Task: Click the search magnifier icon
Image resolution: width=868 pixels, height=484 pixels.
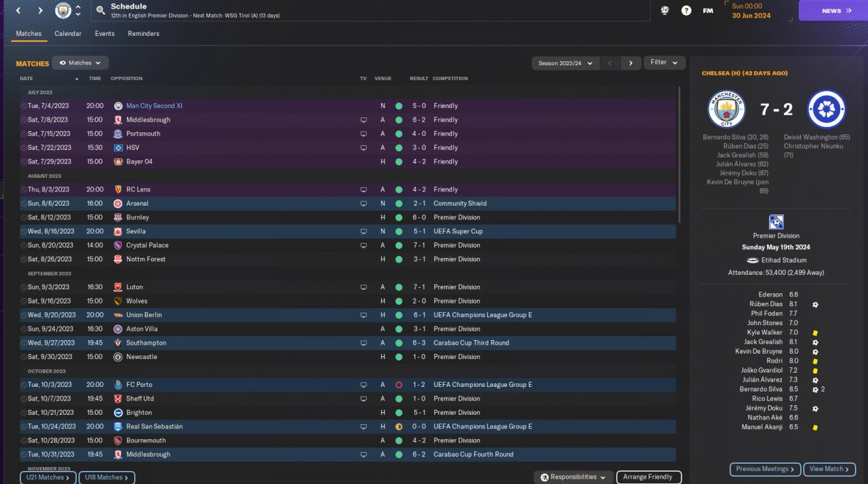Action: pyautogui.click(x=101, y=11)
